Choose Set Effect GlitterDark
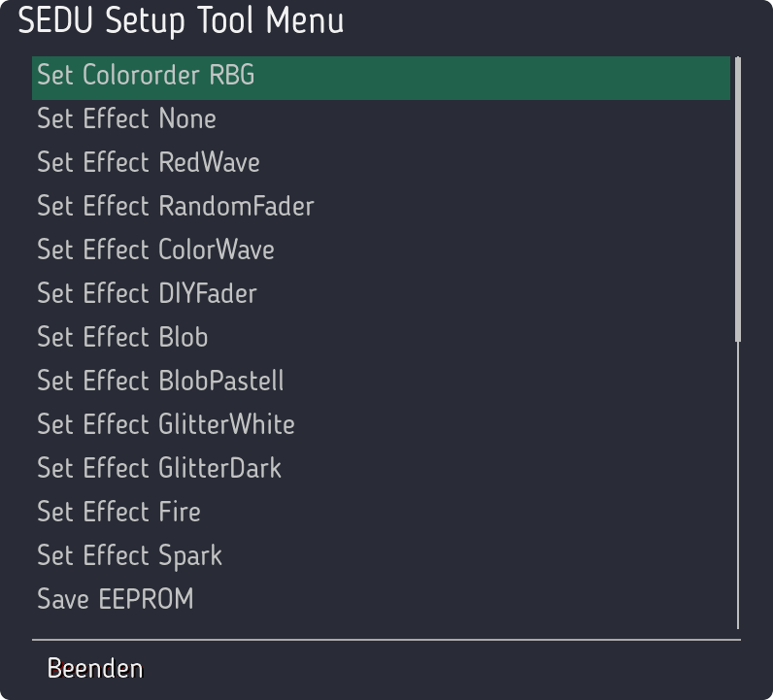The height and width of the screenshot is (700, 773). (159, 469)
